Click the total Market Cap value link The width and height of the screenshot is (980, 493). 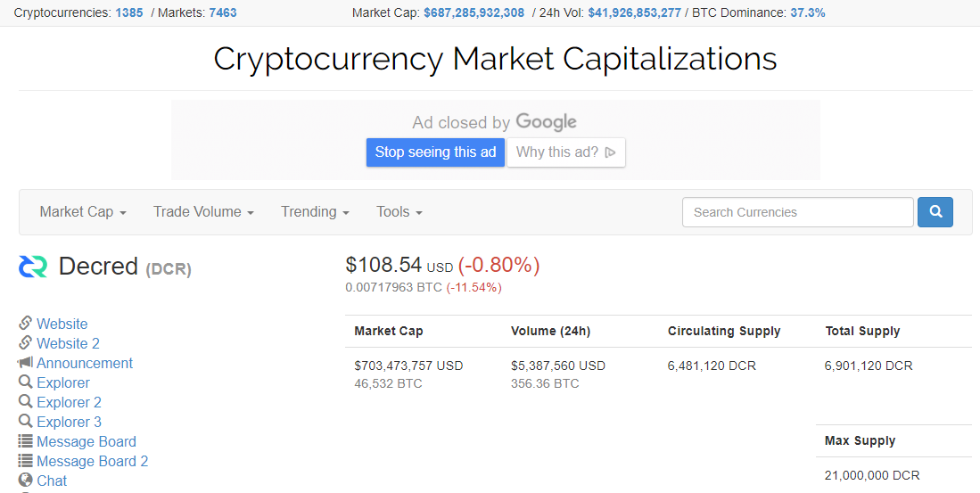coord(474,12)
